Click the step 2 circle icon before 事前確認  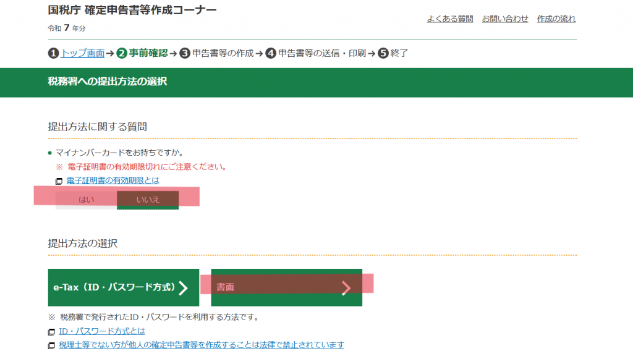[x=122, y=53]
